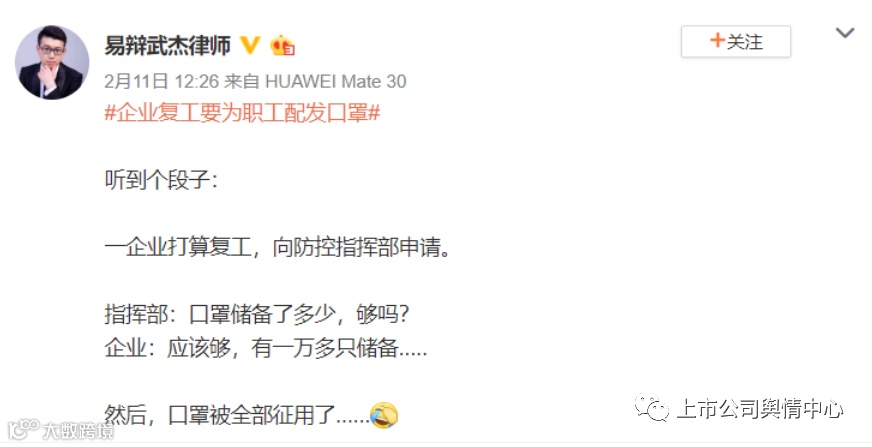Click the 来自 text before device name

[242, 82]
